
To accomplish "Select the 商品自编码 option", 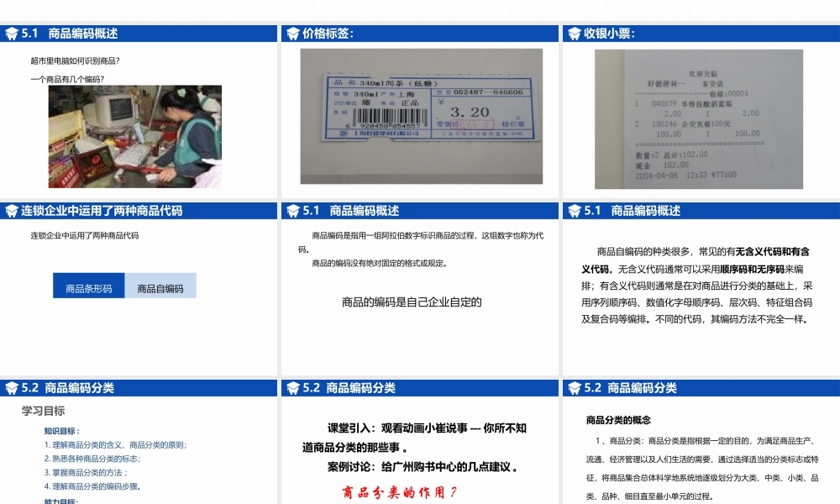I will [160, 286].
